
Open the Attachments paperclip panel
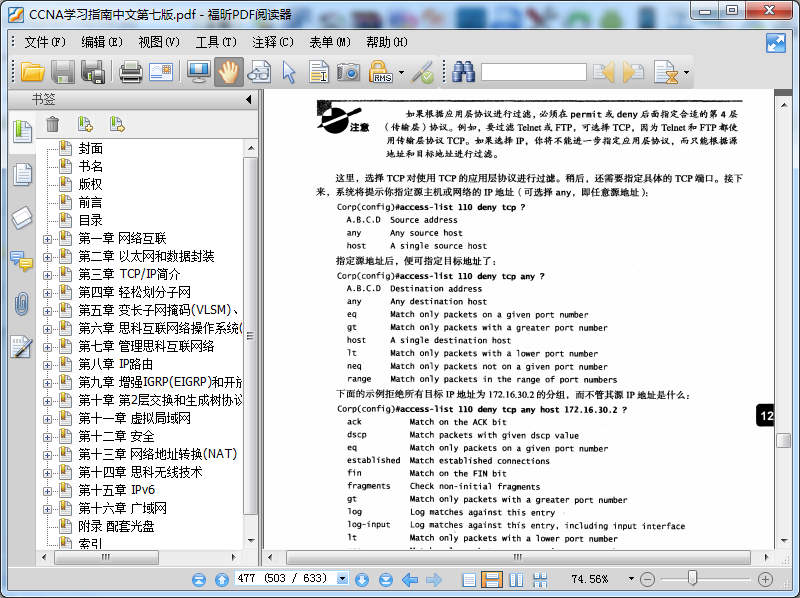pos(22,304)
